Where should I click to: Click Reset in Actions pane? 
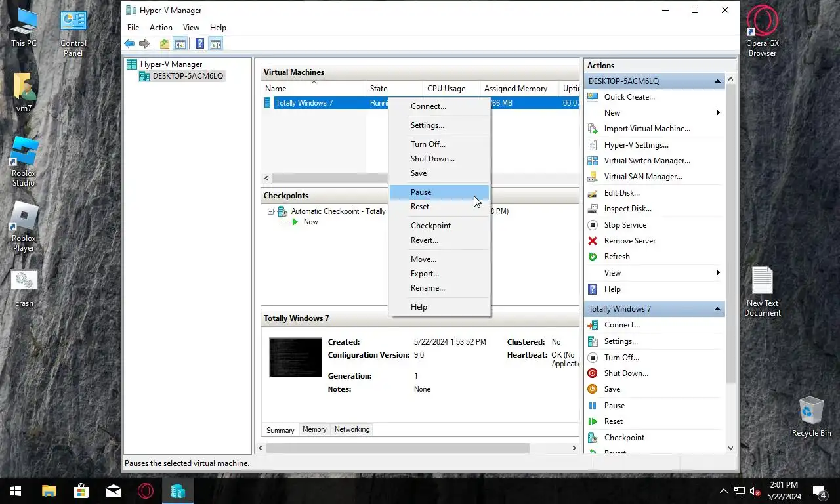[x=613, y=421]
